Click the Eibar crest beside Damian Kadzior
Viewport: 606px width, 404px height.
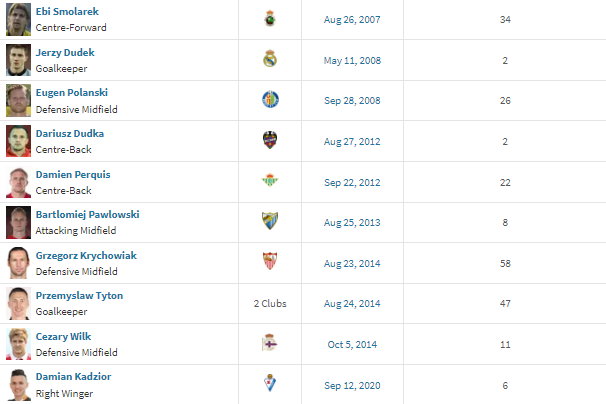[270, 383]
